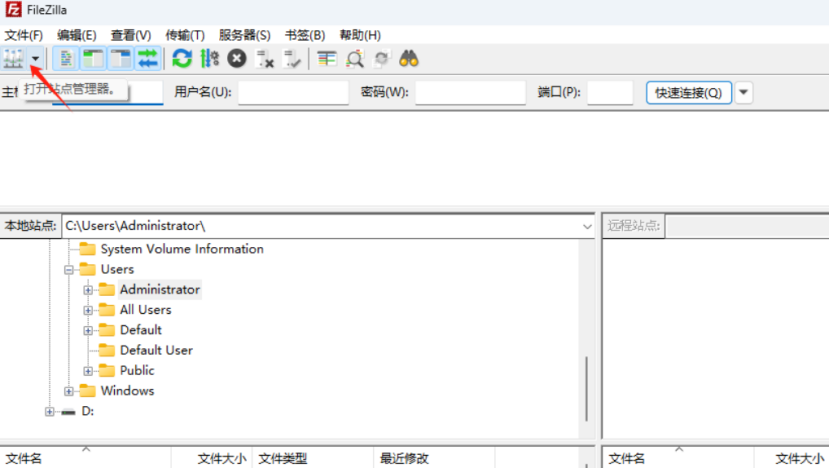Toggle processing of the transfer queue
830x468 pixels.
[210, 59]
